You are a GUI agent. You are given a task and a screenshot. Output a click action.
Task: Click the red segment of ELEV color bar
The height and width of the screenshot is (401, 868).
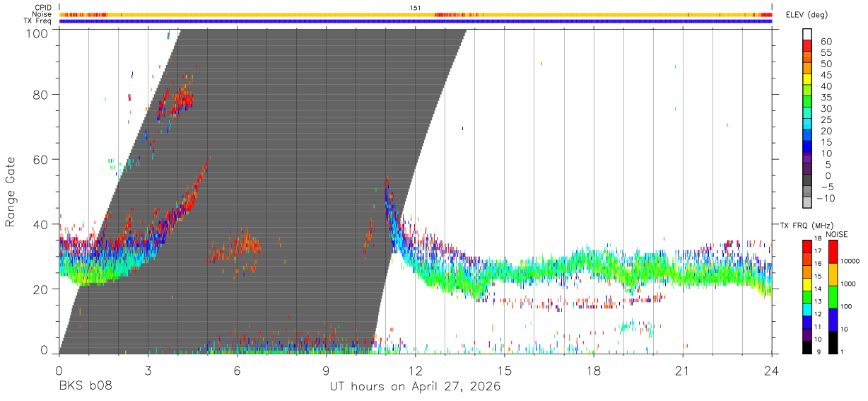point(808,45)
